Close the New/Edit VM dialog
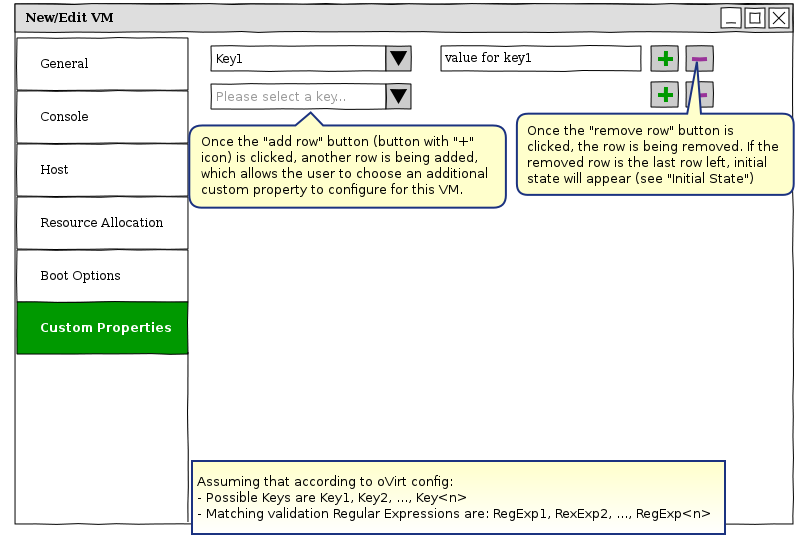 pos(778,18)
